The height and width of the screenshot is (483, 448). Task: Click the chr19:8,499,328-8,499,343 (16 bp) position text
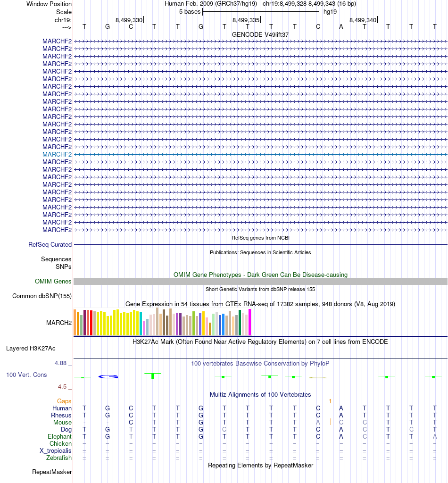[309, 4]
